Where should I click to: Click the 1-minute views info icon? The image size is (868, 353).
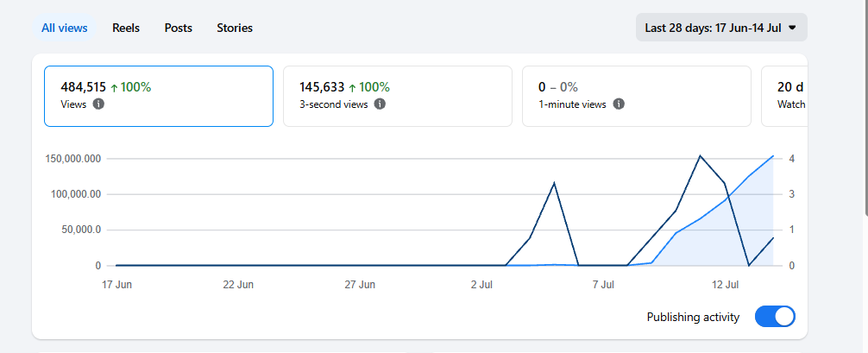619,104
